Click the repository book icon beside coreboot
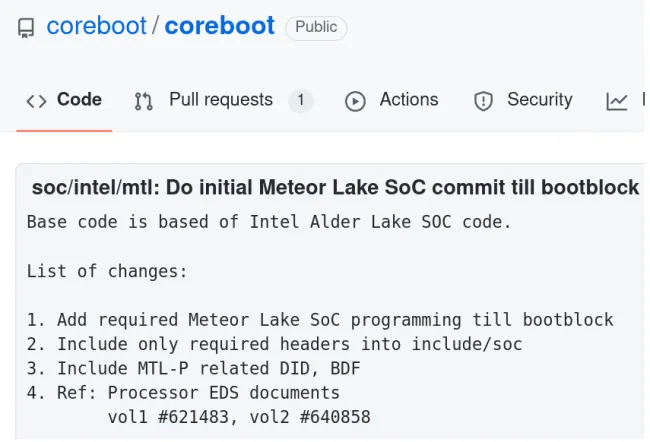650x442 pixels. tap(26, 28)
